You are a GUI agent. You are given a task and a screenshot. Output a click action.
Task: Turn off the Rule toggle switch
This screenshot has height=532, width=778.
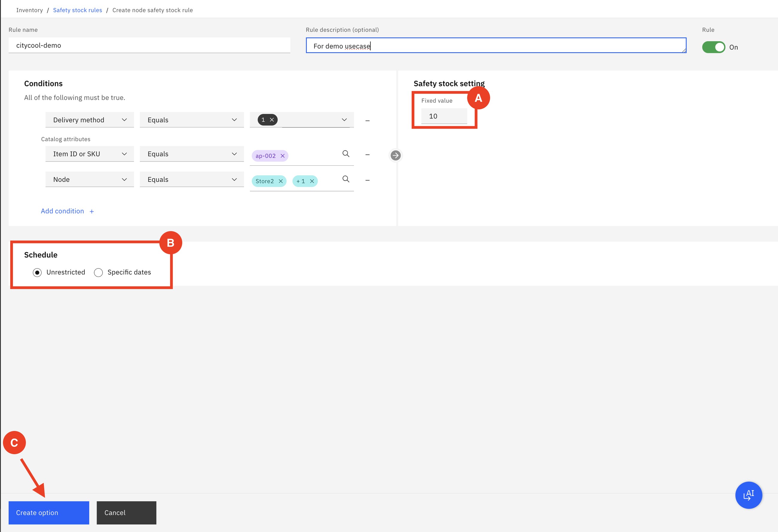[713, 47]
